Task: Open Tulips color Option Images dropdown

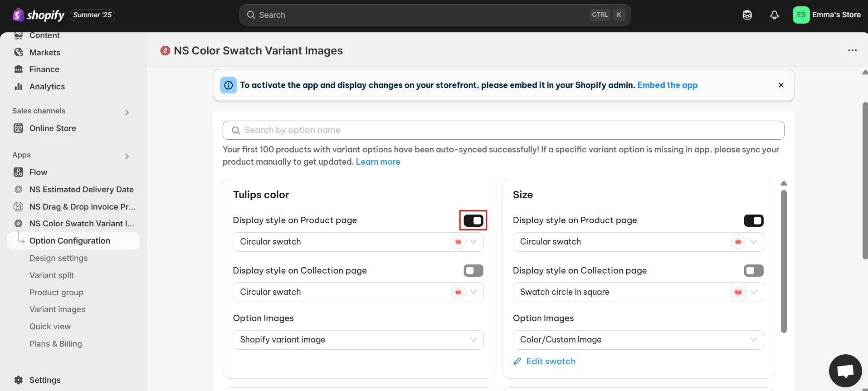Action: (x=358, y=340)
